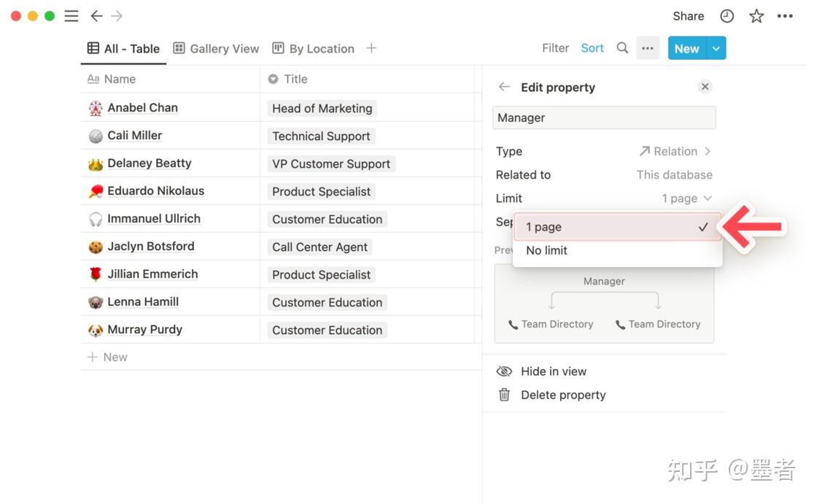Image resolution: width=817 pixels, height=504 pixels.
Task: Toggle Hide in view eye icon
Action: coord(504,371)
